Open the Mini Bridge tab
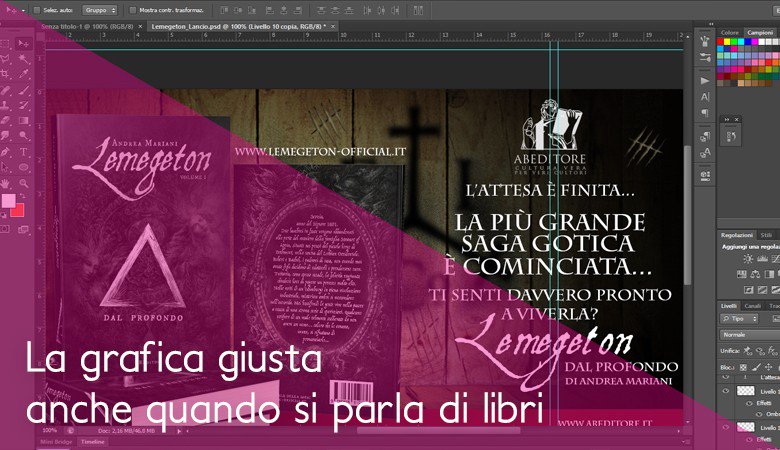 pyautogui.click(x=56, y=442)
